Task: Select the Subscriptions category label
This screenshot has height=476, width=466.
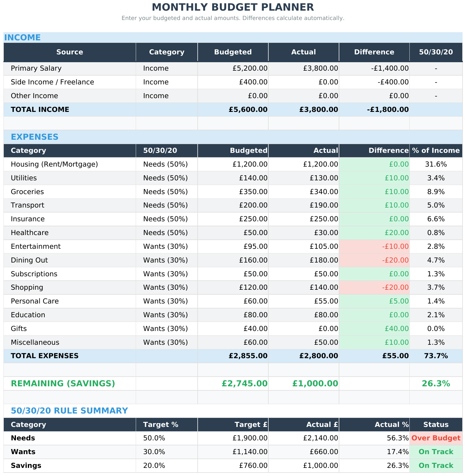Action: pyautogui.click(x=70, y=274)
